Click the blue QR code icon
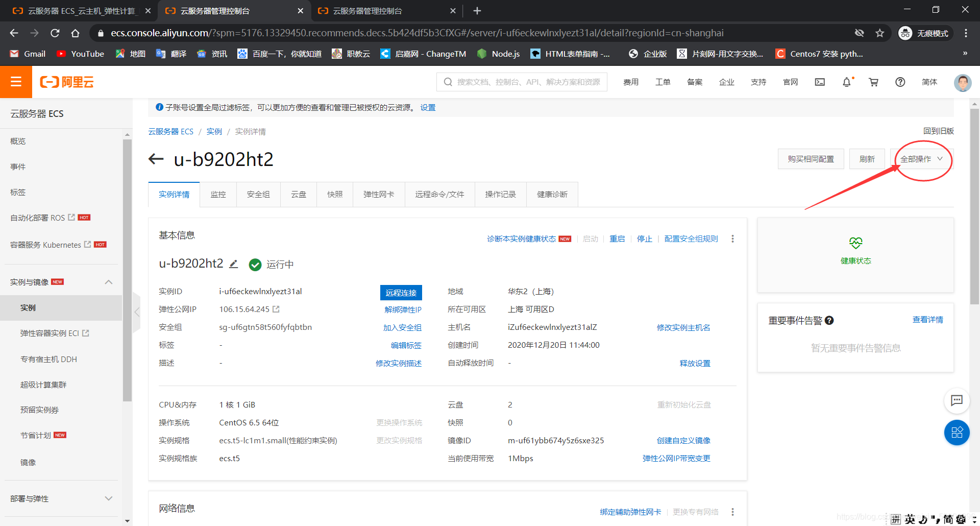Viewport: 980px width, 526px height. pos(958,433)
